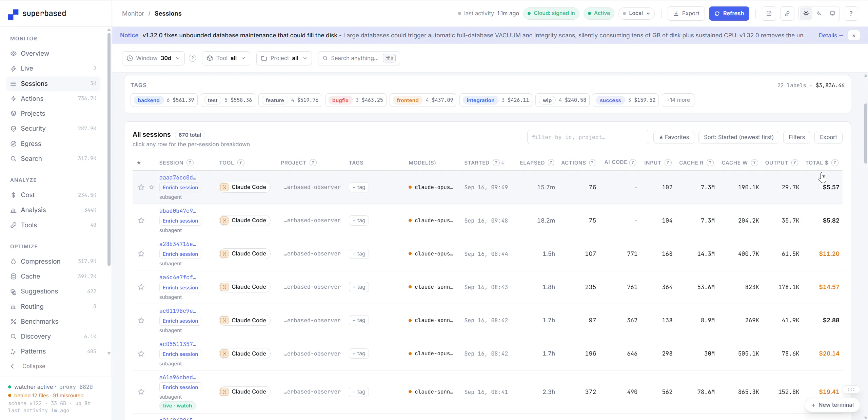This screenshot has height=420, width=868.
Task: Add tag to aa4c4e7fcf session
Action: click(359, 287)
